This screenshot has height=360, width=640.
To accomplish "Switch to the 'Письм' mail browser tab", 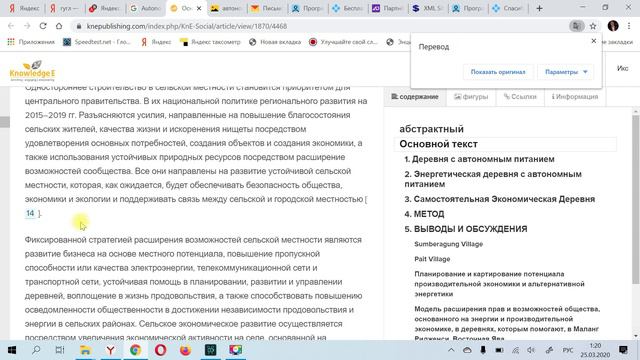I will 266,8.
